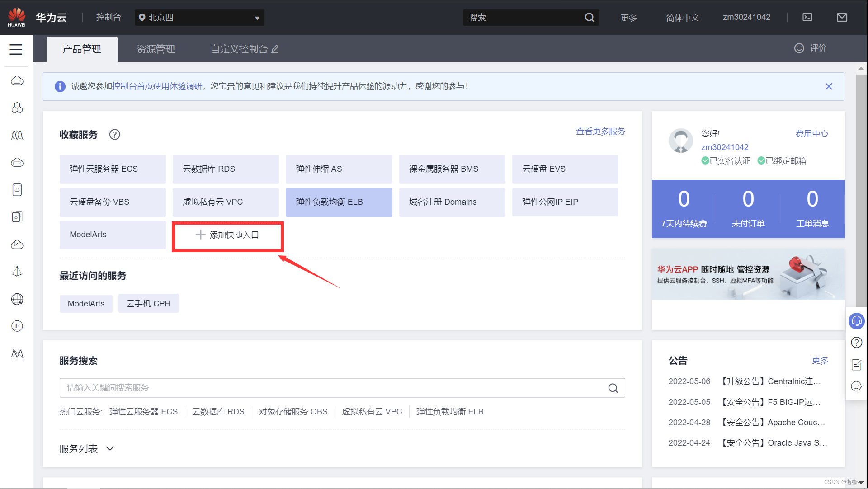Open recently visited 云手机 CPH
This screenshot has width=868, height=489.
tap(148, 303)
